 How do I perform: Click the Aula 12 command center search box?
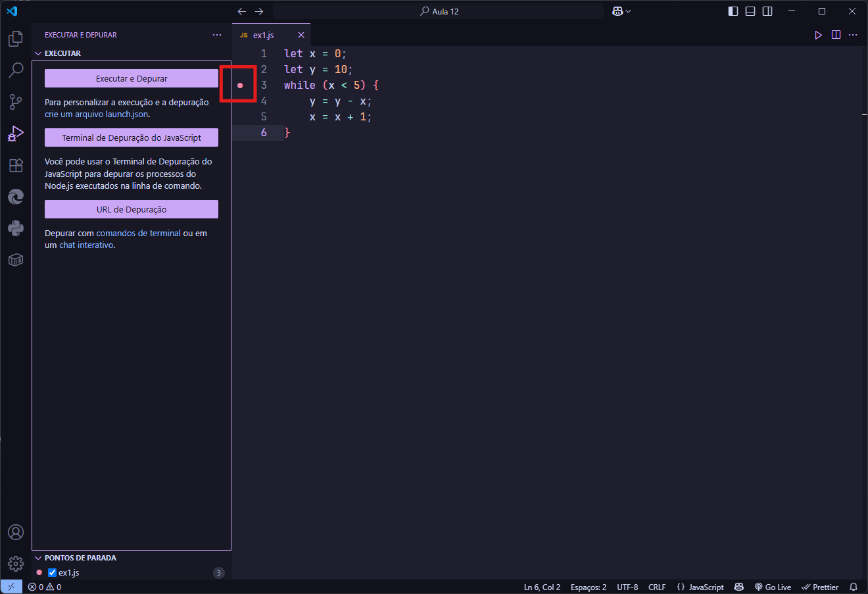pyautogui.click(x=439, y=11)
